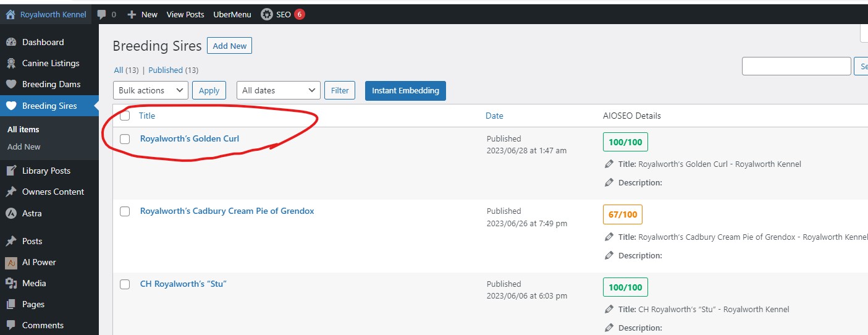
Task: Click the date text 2023/06/26 at 7:49 pm
Action: tap(527, 223)
